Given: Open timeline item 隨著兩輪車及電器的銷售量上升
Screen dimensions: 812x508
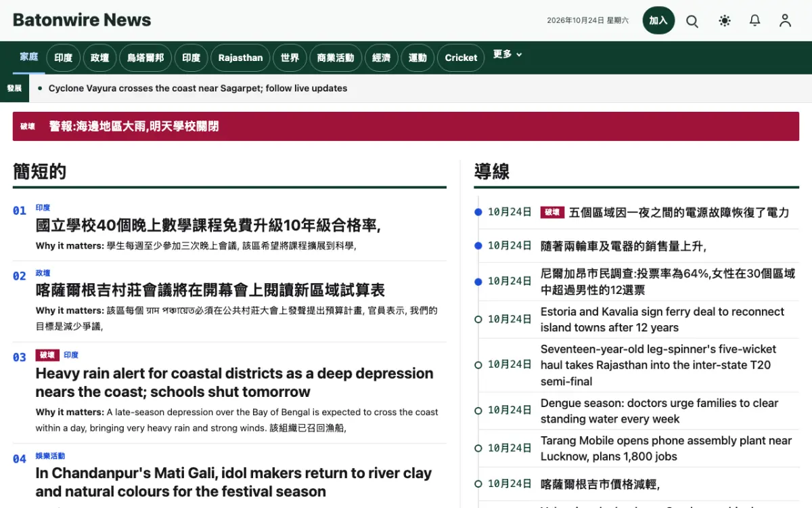Looking at the screenshot, I should [x=623, y=247].
